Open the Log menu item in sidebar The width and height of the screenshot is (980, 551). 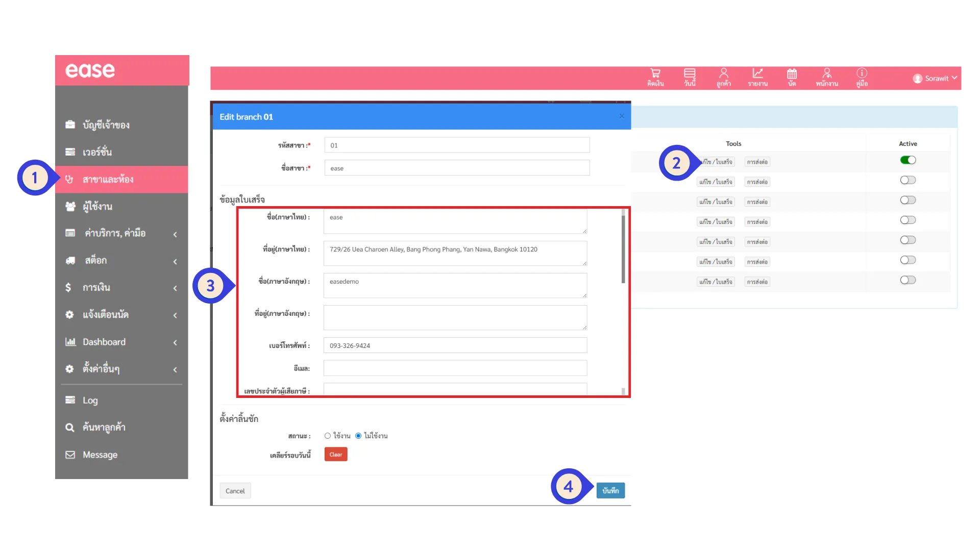click(x=90, y=400)
